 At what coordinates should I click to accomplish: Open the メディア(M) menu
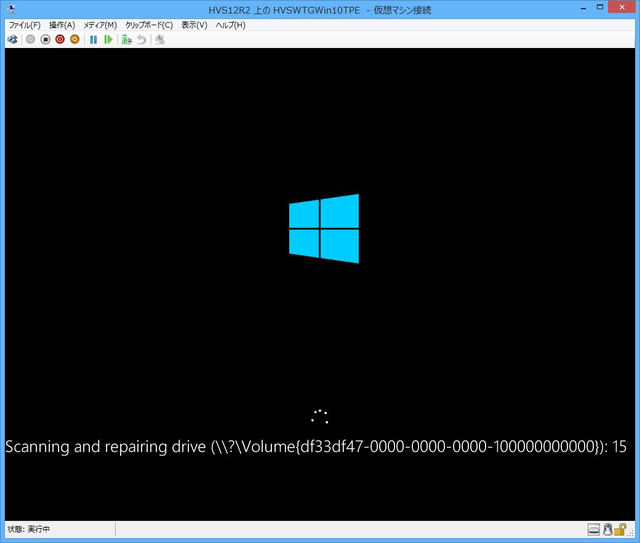100,25
